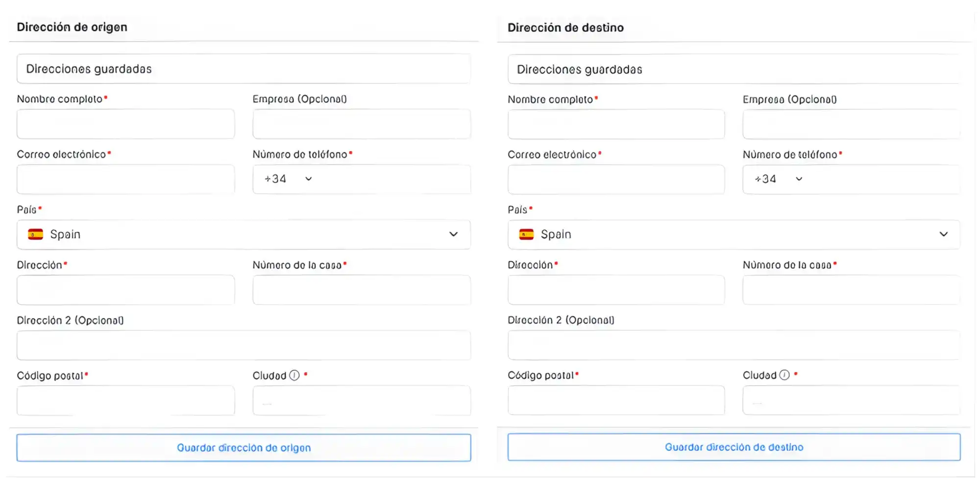Click the Dirección field in origin section
The width and height of the screenshot is (980, 490).
pyautogui.click(x=125, y=290)
